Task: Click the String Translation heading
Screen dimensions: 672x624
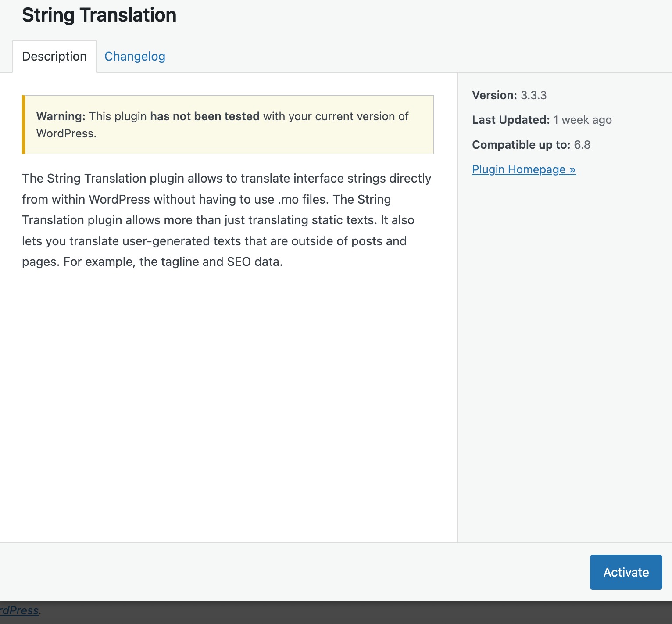Action: [x=99, y=15]
